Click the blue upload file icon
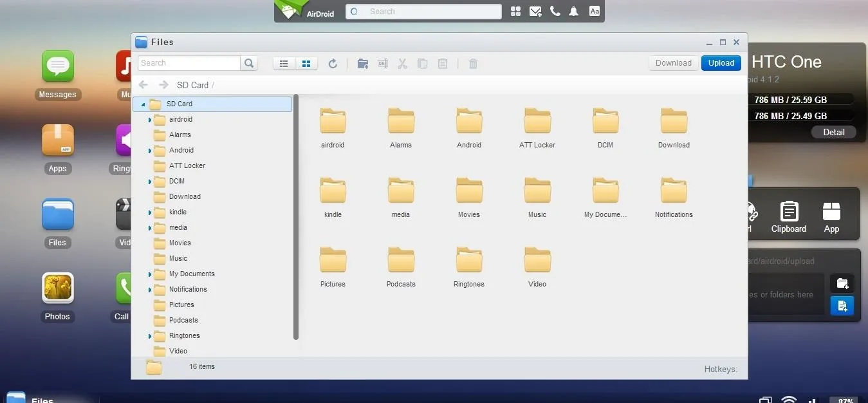Image resolution: width=868 pixels, height=403 pixels. pyautogui.click(x=842, y=305)
